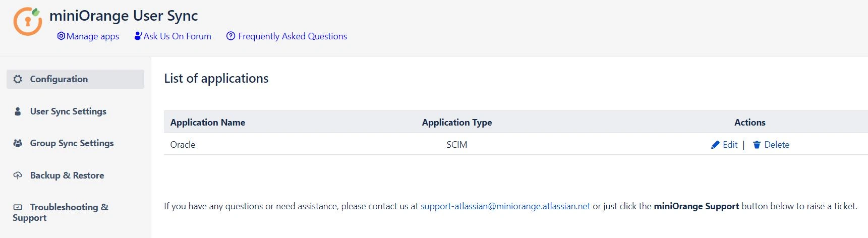Open User Sync Settings in sidebar
Image resolution: width=868 pixels, height=238 pixels.
[68, 111]
